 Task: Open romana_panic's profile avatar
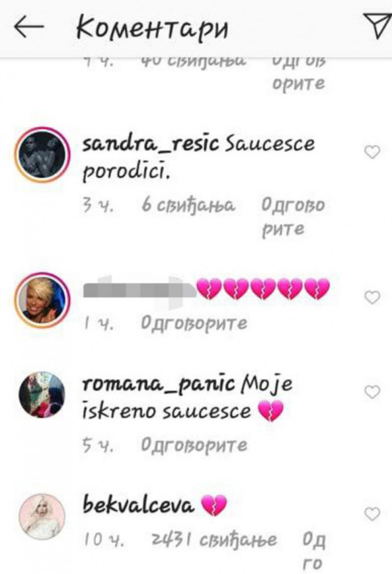(x=42, y=395)
